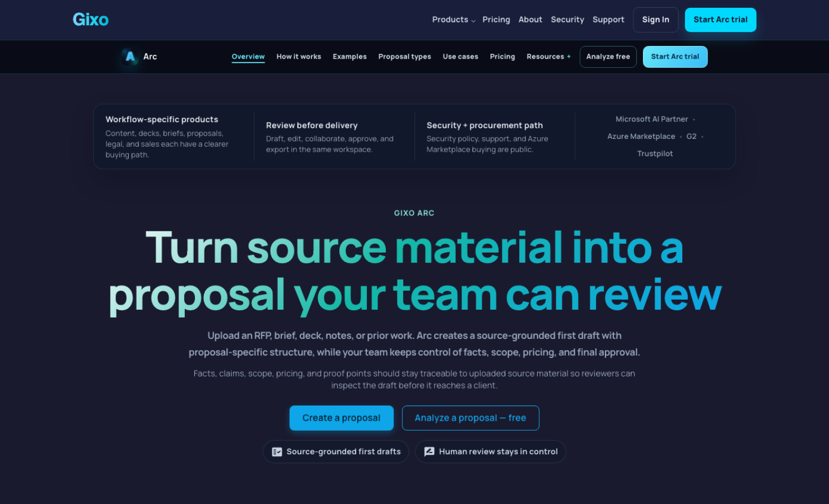The width and height of the screenshot is (829, 504).
Task: Open the Support page
Action: click(608, 20)
